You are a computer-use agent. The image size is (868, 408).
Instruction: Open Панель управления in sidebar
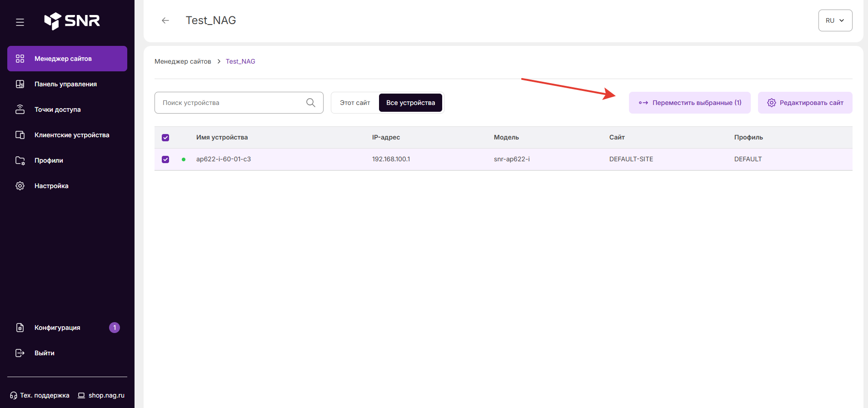[67, 84]
